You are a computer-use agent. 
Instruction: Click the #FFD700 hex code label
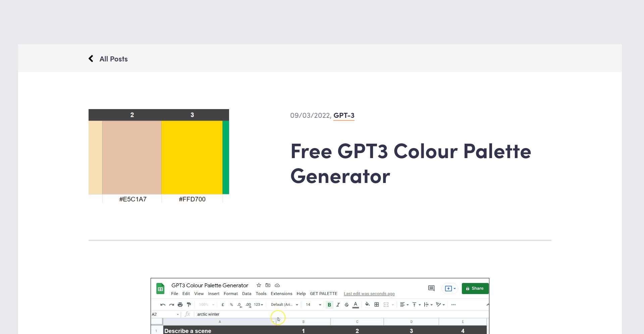[192, 199]
